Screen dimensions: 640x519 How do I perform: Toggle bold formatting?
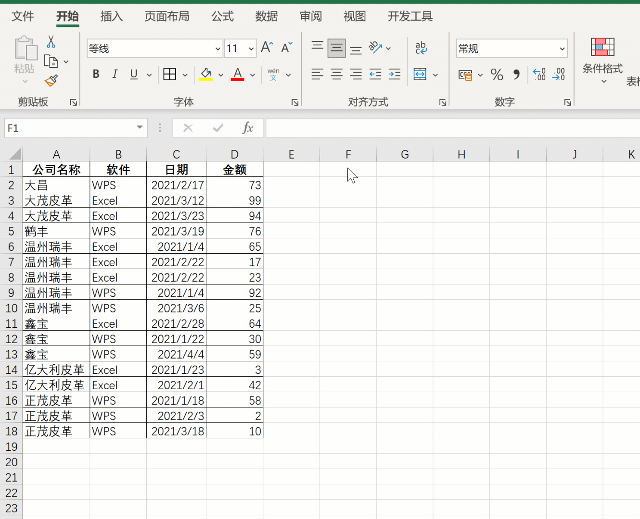coord(96,74)
